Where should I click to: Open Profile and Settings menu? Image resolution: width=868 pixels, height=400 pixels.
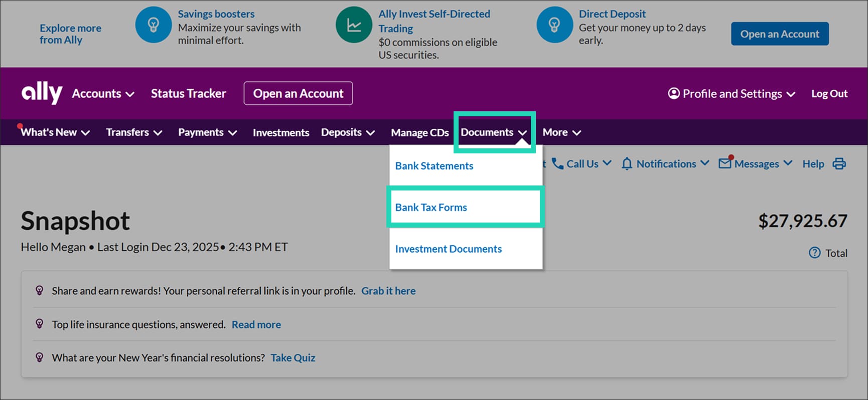point(732,94)
